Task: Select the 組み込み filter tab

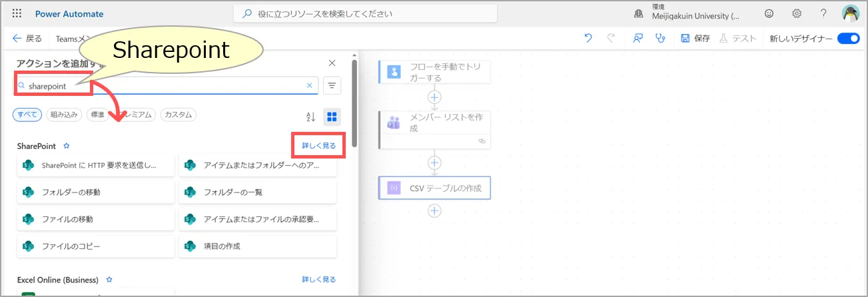Action: (x=64, y=115)
